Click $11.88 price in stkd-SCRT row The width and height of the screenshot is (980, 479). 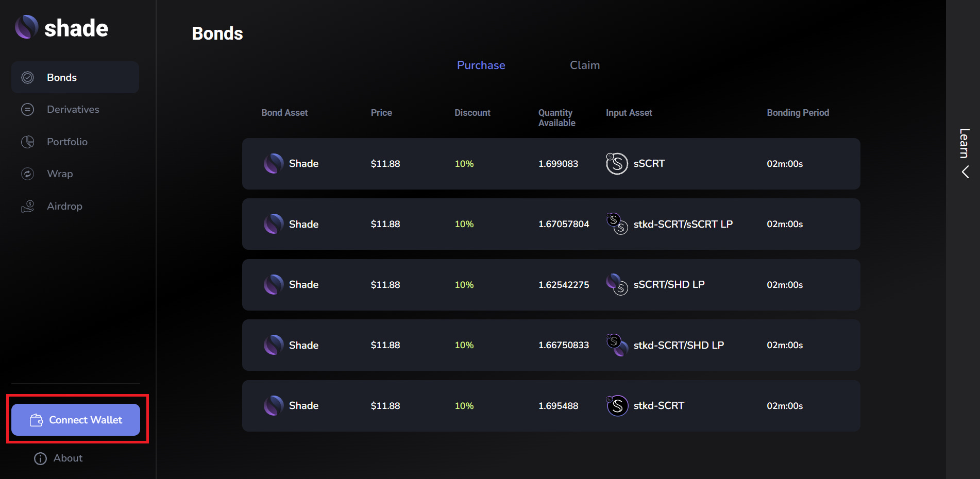(385, 406)
